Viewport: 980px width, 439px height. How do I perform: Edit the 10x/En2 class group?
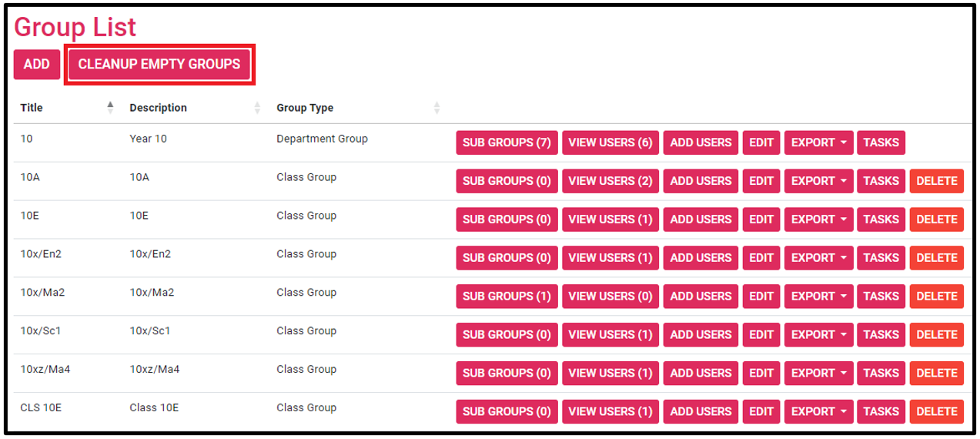pyautogui.click(x=761, y=258)
